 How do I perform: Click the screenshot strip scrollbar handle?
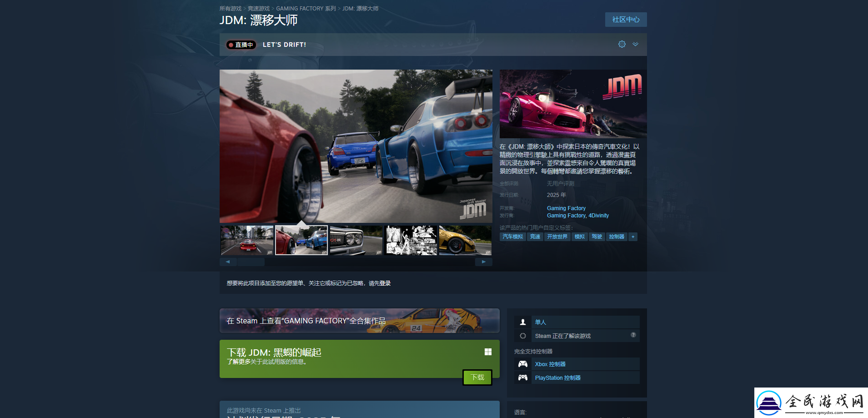[251, 262]
